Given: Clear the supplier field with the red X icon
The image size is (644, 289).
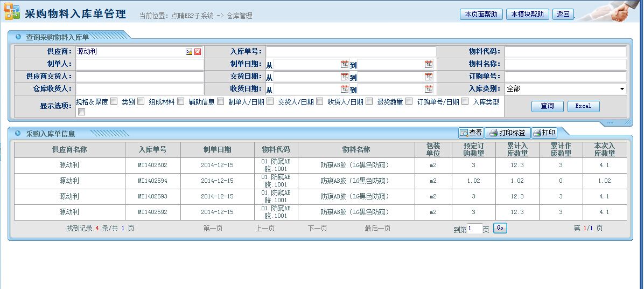Looking at the screenshot, I should pos(198,52).
